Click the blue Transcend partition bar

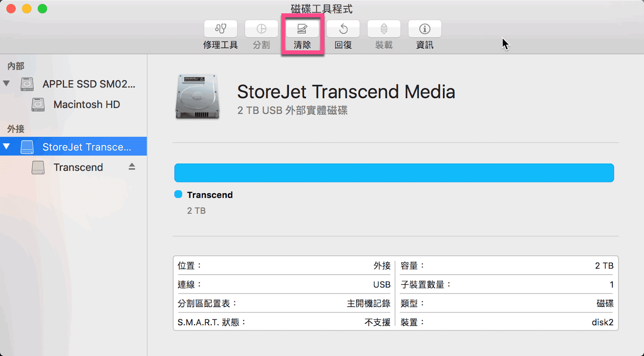coord(394,173)
